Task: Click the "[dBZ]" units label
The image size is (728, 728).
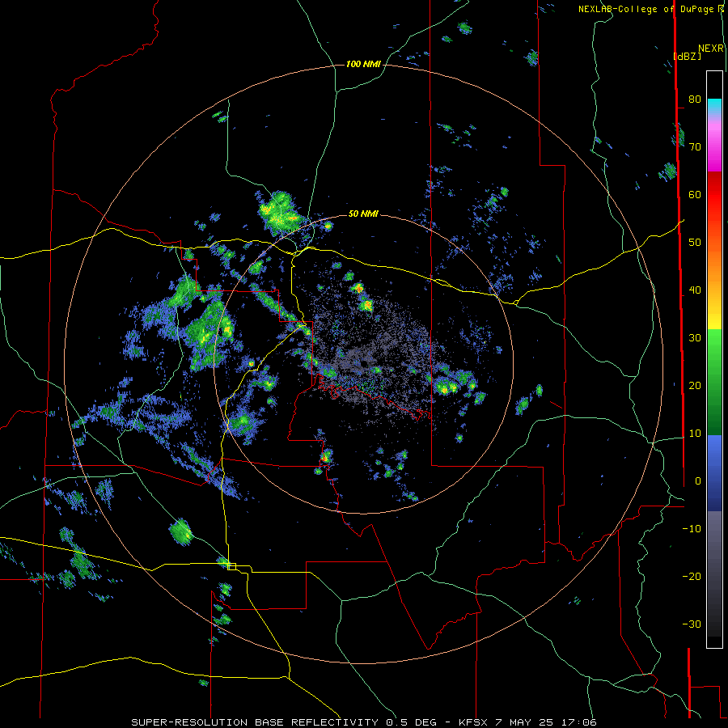Action: 687,56
